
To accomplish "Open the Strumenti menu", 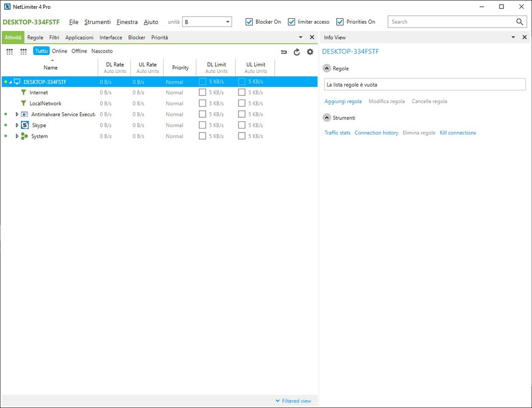I will 97,22.
